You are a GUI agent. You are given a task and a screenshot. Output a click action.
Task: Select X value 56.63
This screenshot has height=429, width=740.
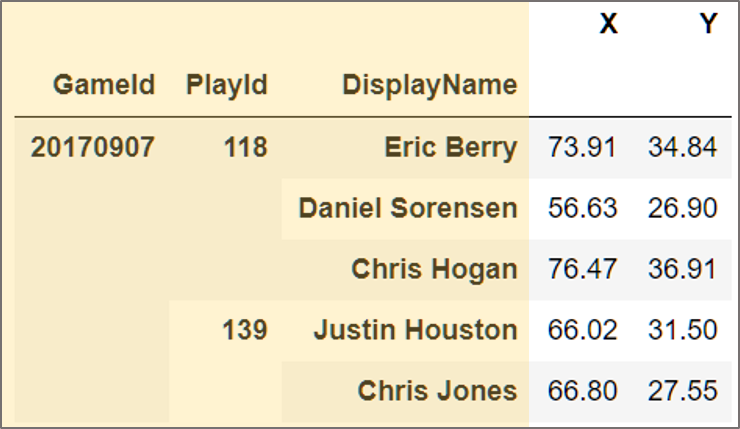[582, 208]
